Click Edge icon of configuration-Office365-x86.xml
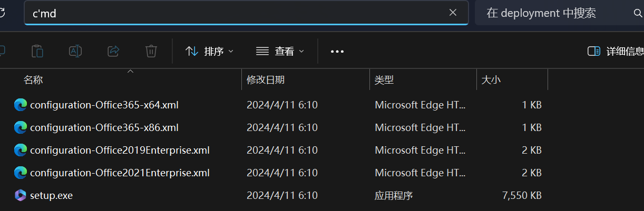Image resolution: width=644 pixels, height=211 pixels. (x=21, y=127)
